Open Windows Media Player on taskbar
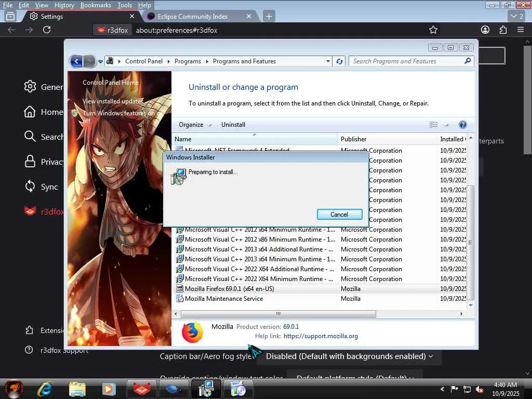 point(109,389)
